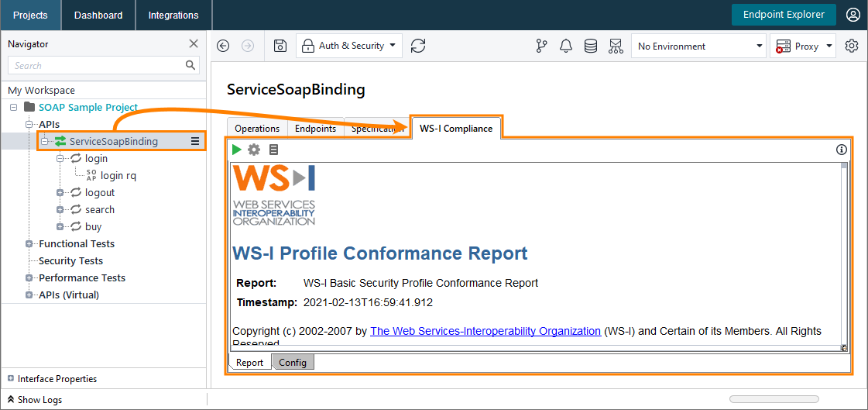Expand Interface Properties panel
This screenshot has width=868, height=410.
[x=11, y=379]
